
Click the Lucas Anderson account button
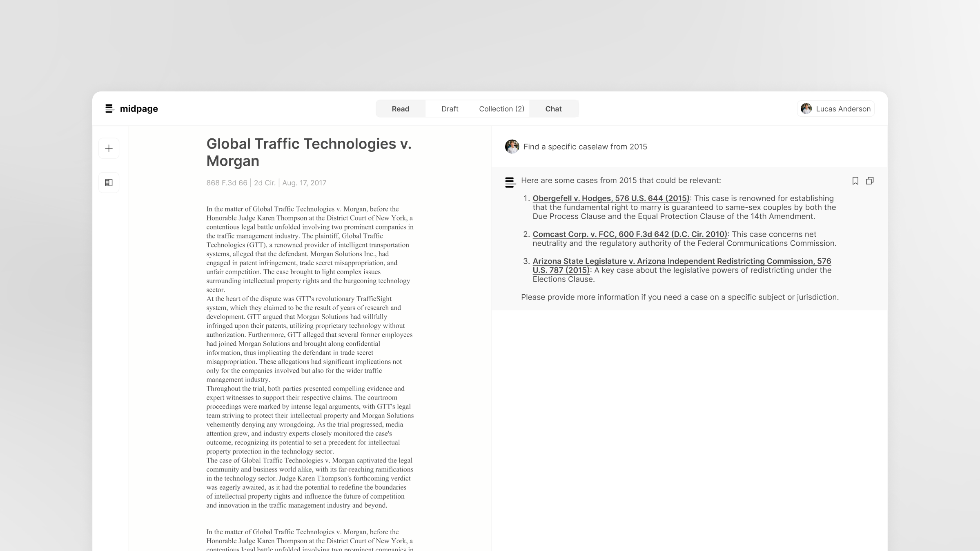(835, 109)
